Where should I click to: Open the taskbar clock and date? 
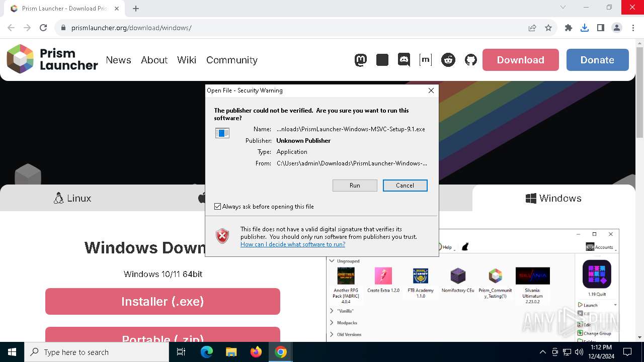pyautogui.click(x=601, y=352)
